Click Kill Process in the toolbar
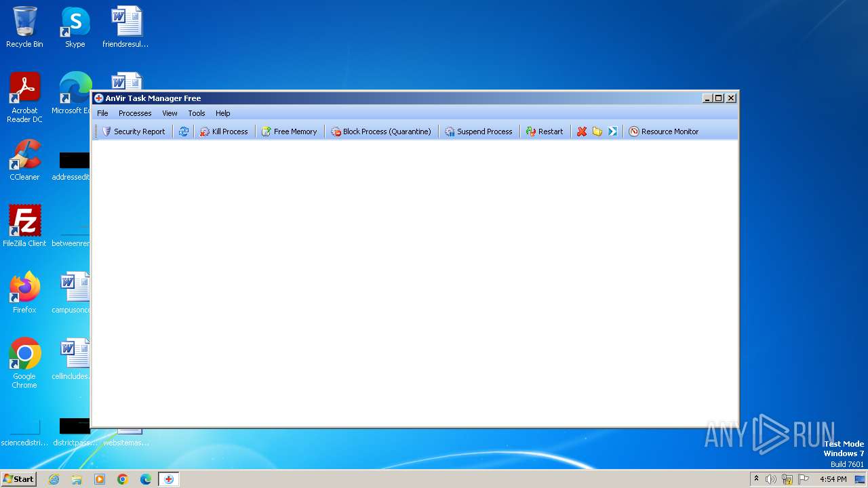Viewport: 868px width, 488px height. [224, 131]
